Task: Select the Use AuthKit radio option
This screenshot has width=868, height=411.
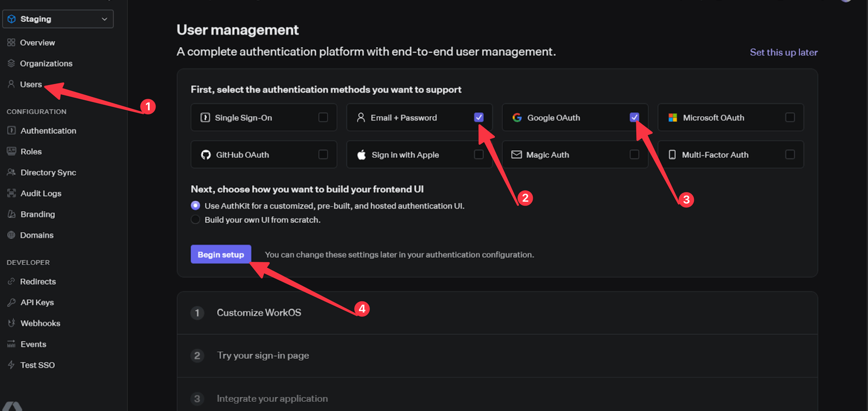Action: 195,206
